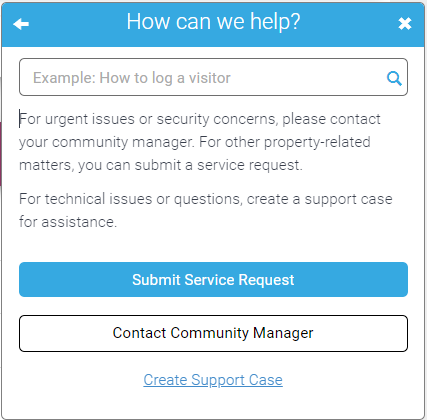Click the magnifying glass search icon
This screenshot has height=420, width=427.
tap(394, 79)
